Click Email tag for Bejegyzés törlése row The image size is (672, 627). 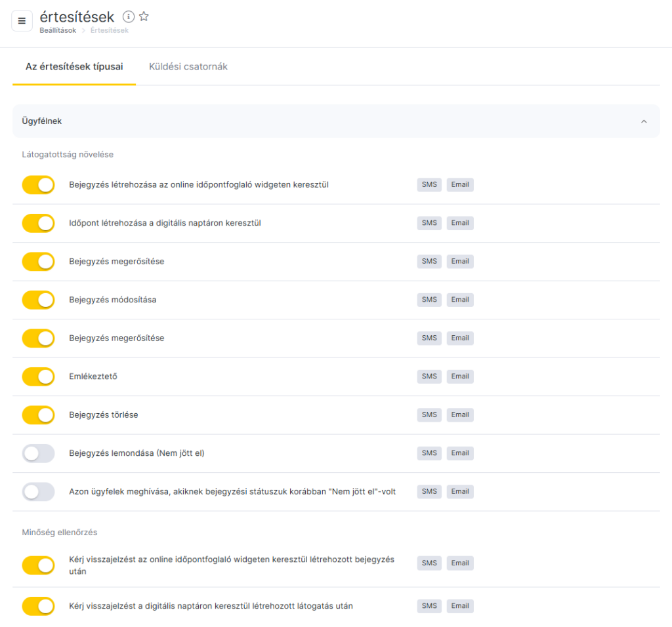[x=460, y=415]
